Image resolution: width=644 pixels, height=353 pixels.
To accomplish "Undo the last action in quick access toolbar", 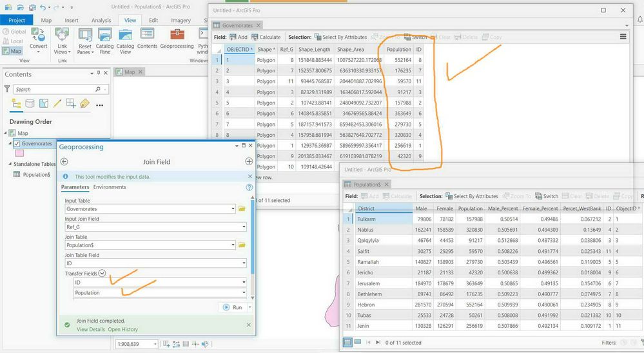I will point(43,7).
